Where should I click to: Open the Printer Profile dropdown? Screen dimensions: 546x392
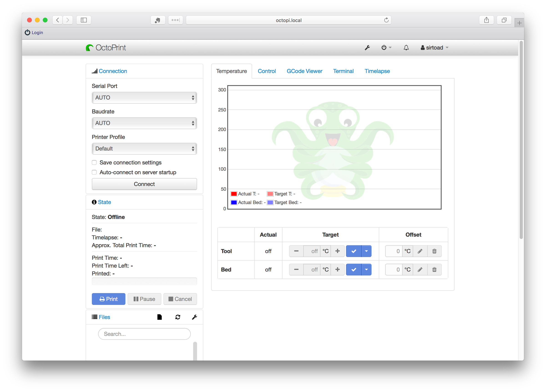coord(144,149)
